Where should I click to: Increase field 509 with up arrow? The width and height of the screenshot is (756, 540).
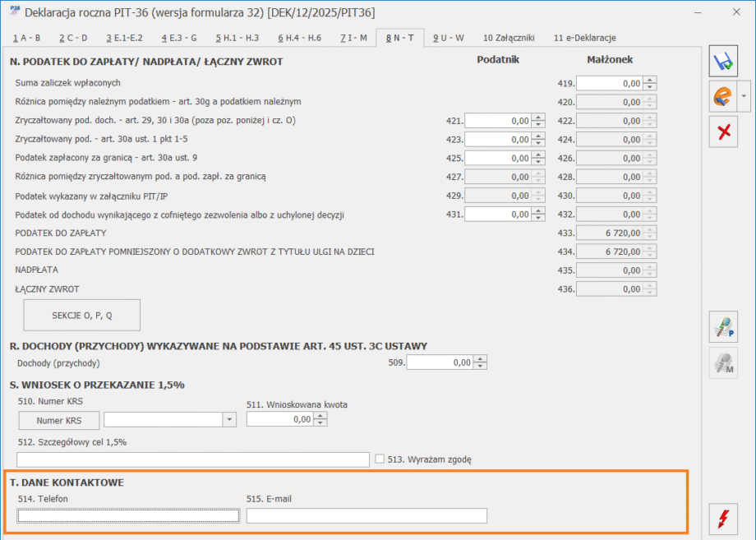[480, 359]
